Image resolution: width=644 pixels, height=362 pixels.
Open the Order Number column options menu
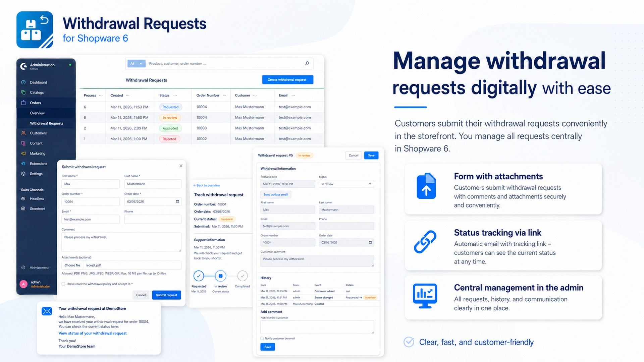pos(224,96)
